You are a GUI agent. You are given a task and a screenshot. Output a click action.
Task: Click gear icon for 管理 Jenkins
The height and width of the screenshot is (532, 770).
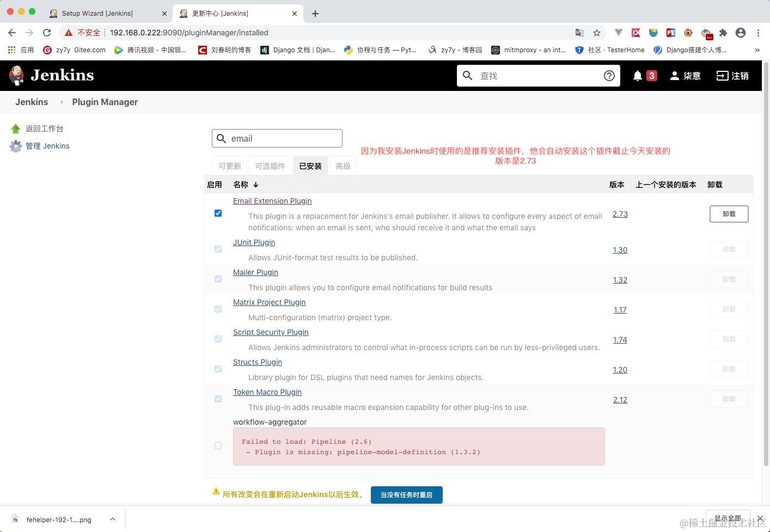tap(15, 146)
